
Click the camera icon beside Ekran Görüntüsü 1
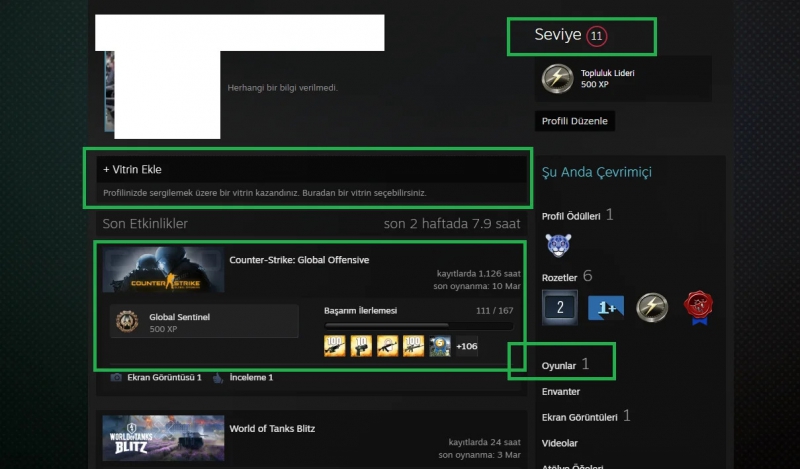pos(116,378)
